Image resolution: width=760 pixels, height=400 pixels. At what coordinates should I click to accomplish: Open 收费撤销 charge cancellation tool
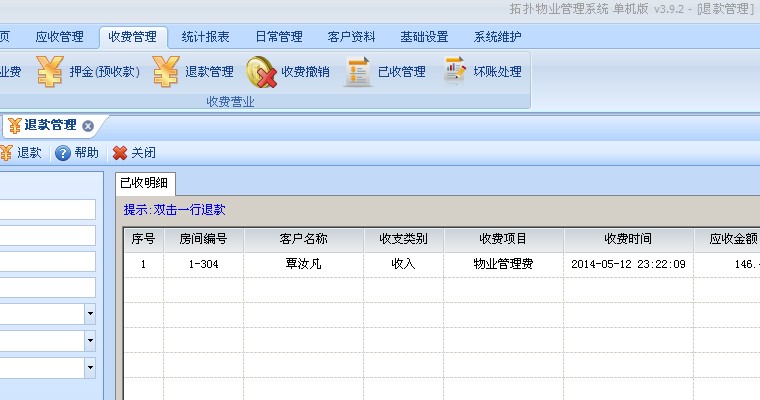coord(288,71)
